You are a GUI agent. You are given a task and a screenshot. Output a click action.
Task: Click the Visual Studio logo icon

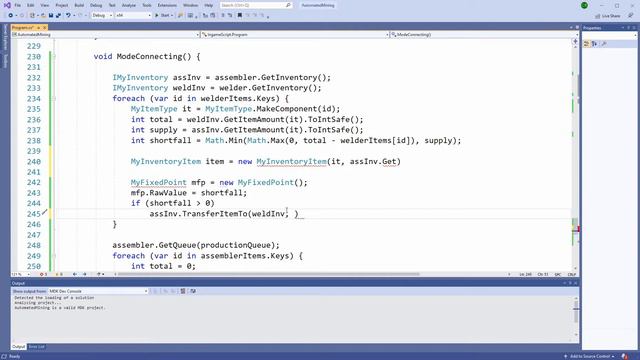[7, 5]
